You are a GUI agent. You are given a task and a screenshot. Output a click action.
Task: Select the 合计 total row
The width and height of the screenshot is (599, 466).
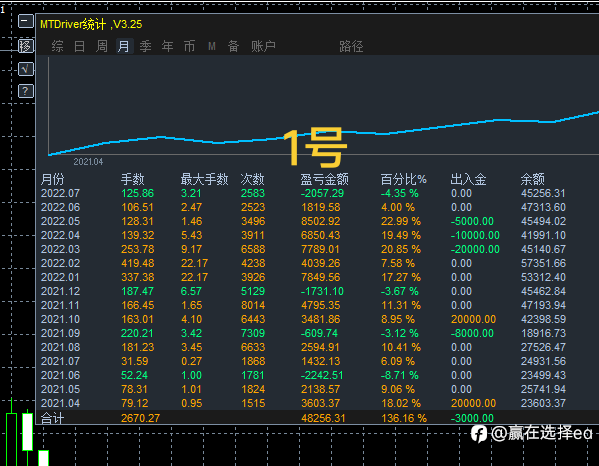[x=317, y=418]
